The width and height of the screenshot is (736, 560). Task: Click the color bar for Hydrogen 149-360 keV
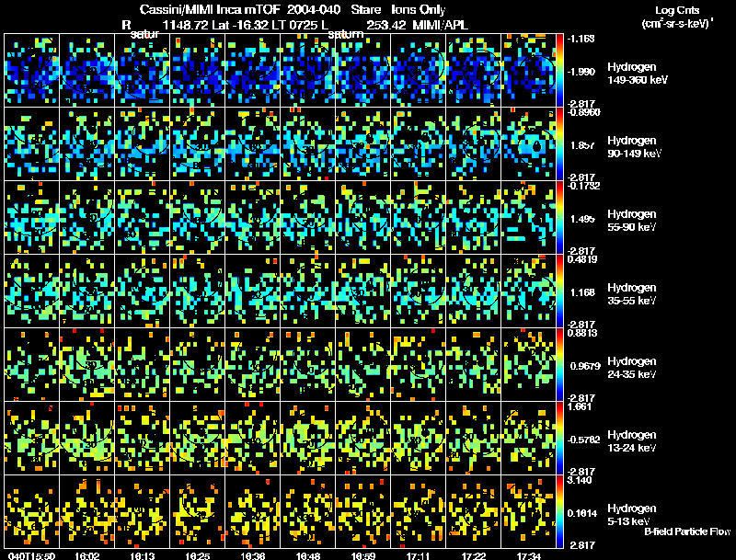tap(559, 71)
